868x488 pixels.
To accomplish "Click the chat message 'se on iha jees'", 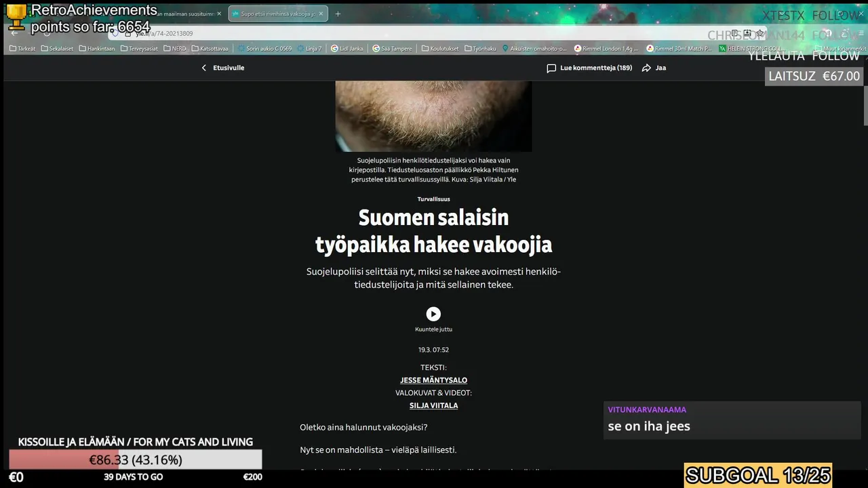I will tap(649, 426).
